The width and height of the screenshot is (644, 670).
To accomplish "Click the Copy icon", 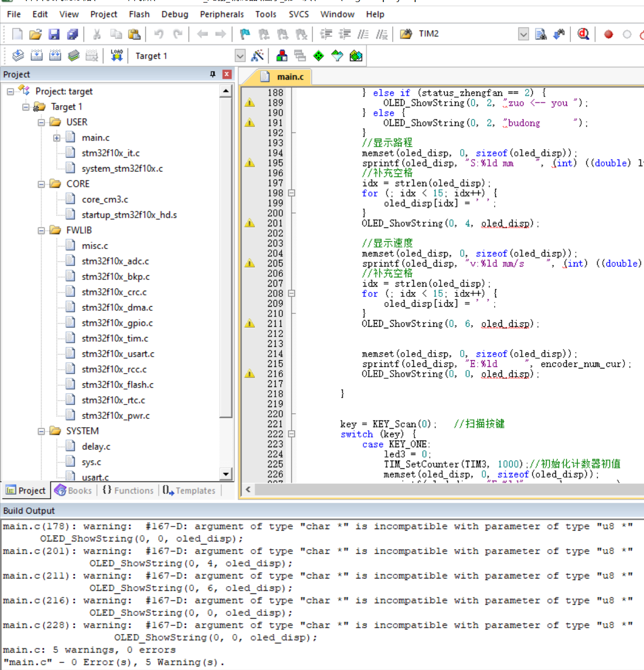I will 116,34.
